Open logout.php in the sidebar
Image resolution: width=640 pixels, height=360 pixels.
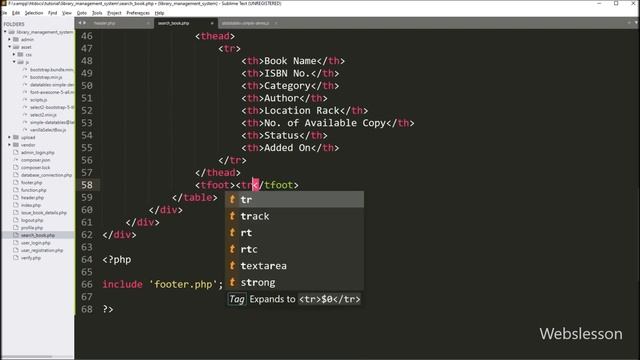click(32, 220)
